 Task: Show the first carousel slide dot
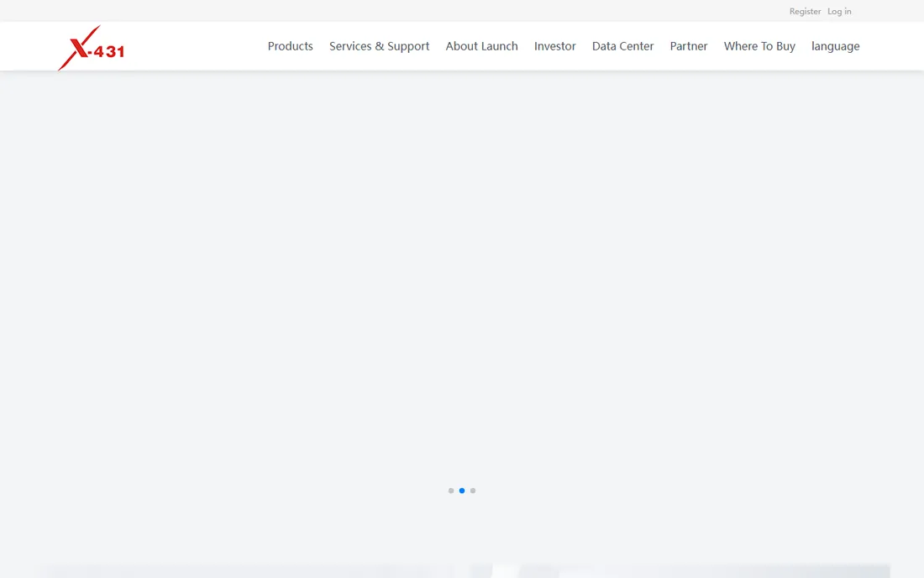click(x=451, y=491)
